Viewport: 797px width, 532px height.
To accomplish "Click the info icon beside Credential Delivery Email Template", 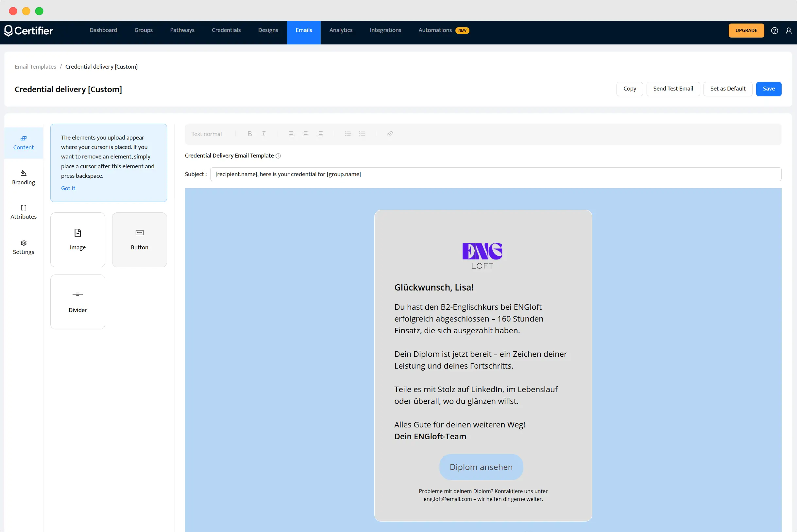I will coord(278,156).
